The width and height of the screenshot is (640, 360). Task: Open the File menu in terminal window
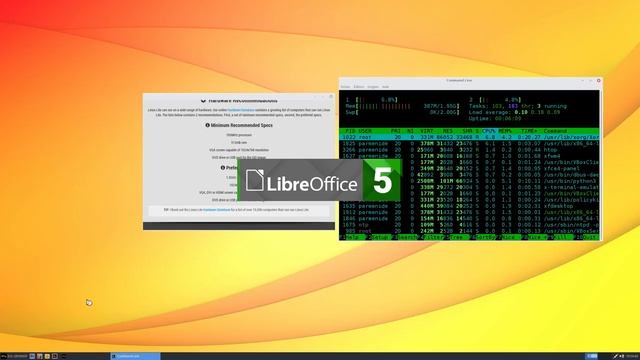pyautogui.click(x=345, y=87)
